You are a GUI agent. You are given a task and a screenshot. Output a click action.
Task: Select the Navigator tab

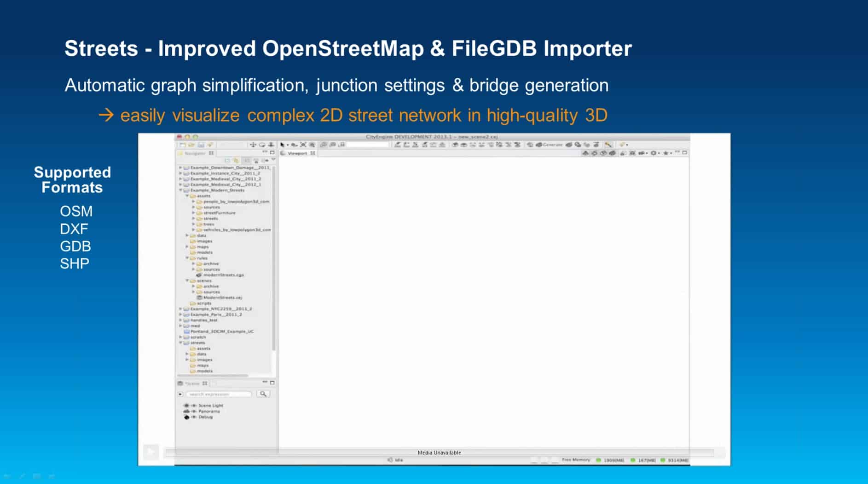coord(195,153)
